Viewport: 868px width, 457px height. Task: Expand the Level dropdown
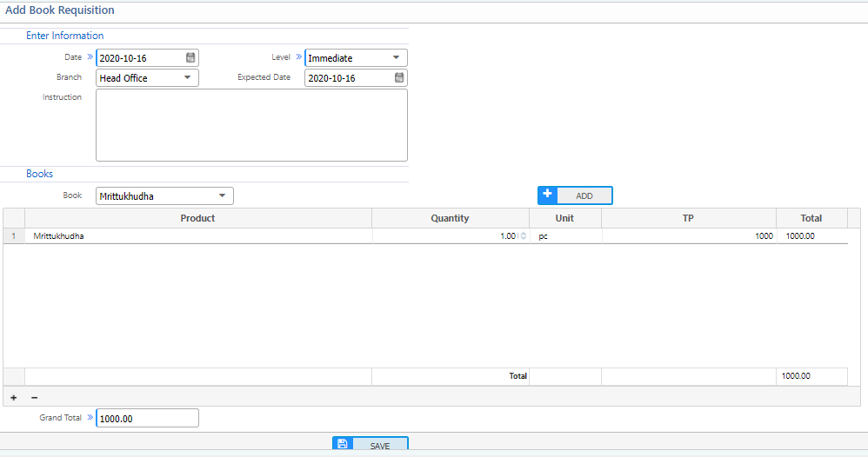pos(396,58)
